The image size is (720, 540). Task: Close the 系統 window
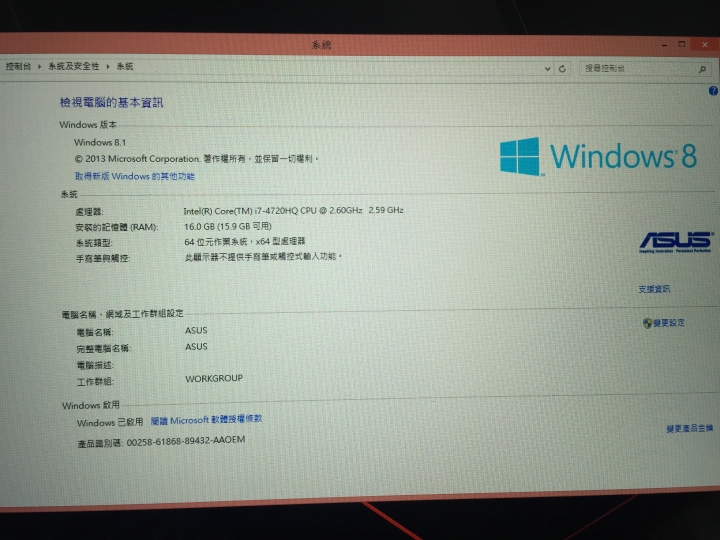pos(705,45)
